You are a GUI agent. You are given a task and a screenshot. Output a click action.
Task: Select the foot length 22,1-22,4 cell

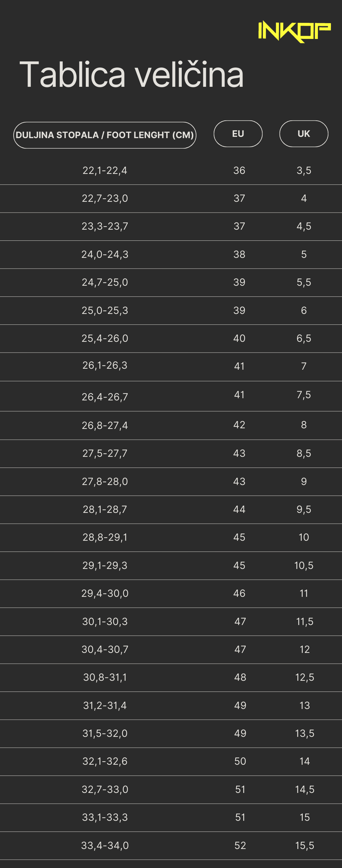pos(105,170)
